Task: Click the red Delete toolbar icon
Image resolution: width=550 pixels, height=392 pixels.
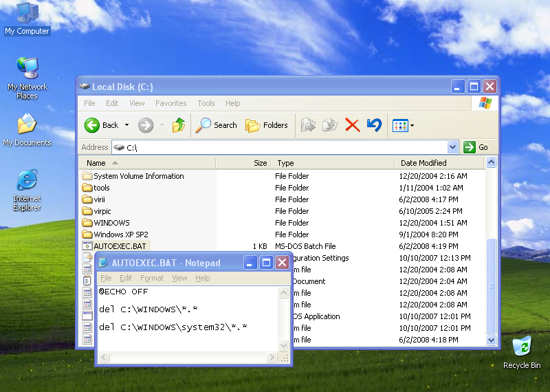Action: [352, 125]
